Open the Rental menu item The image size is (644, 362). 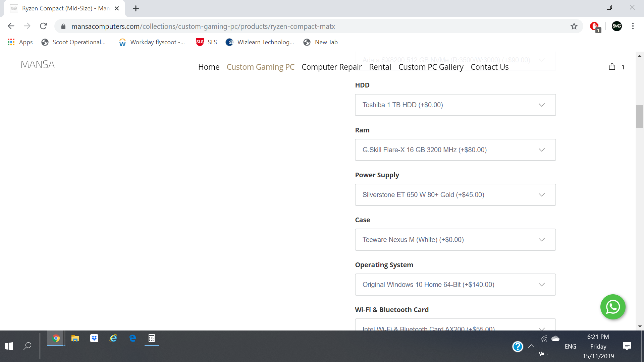pyautogui.click(x=380, y=67)
